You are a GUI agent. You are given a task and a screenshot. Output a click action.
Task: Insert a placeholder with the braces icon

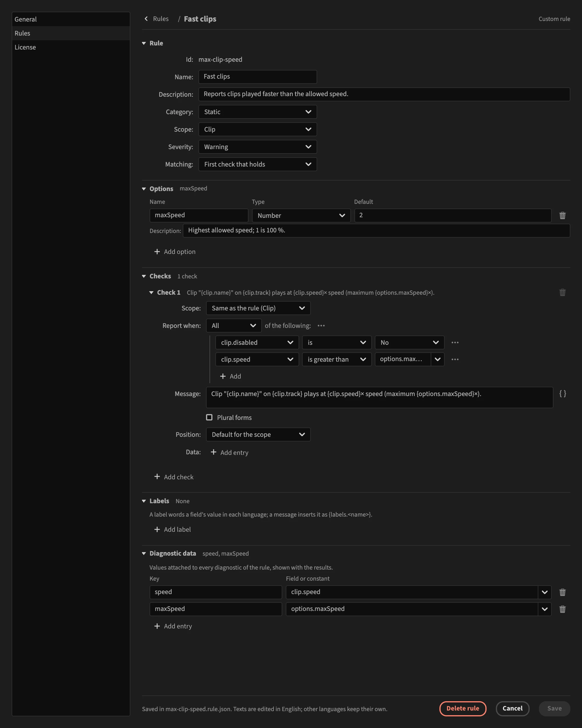click(563, 394)
